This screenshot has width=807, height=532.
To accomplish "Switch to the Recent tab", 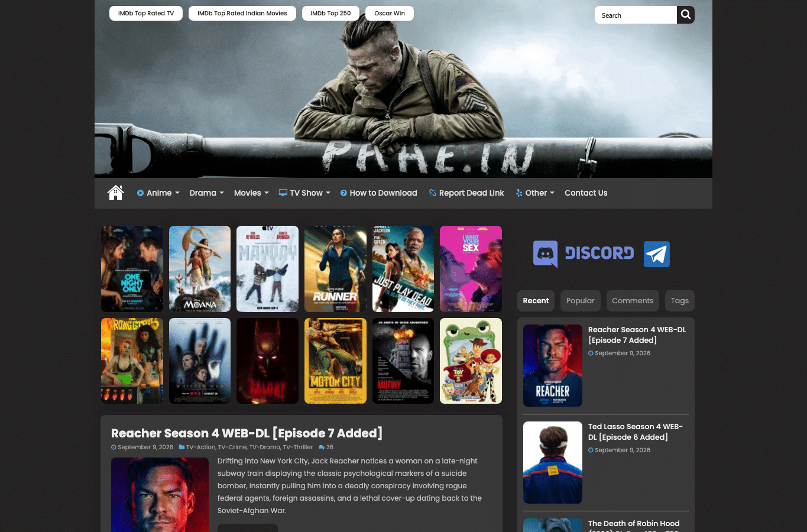I will (x=536, y=301).
